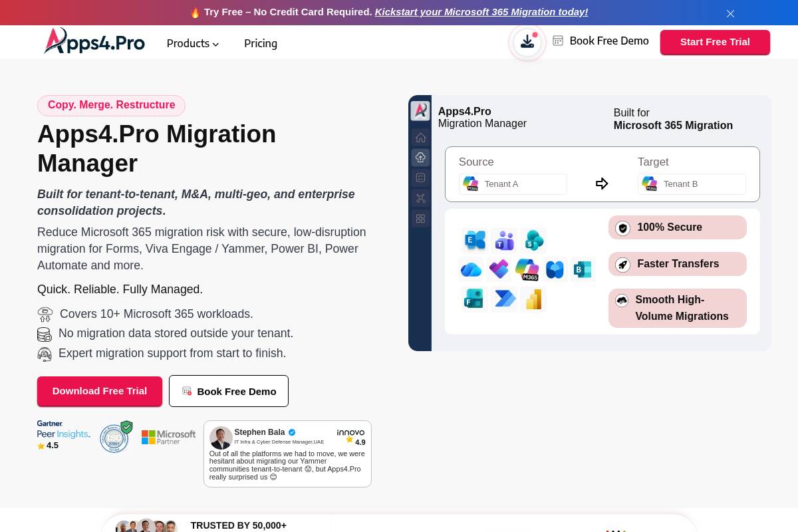The width and height of the screenshot is (798, 532).
Task: Click the 'Apps4.Pro Migration Manager' heading
Action: click(x=157, y=148)
